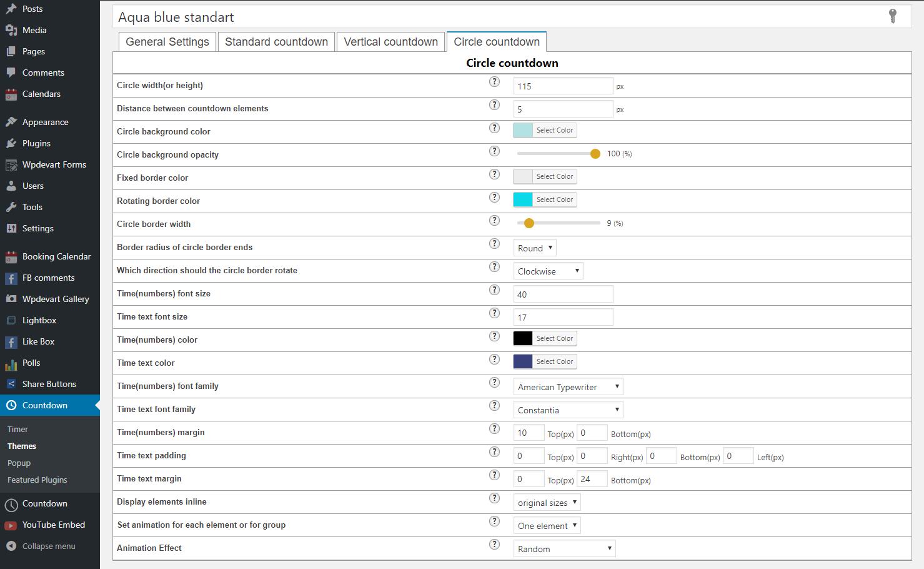The height and width of the screenshot is (569, 924).
Task: Open Time text font family Constantia dropdown
Action: 568,410
